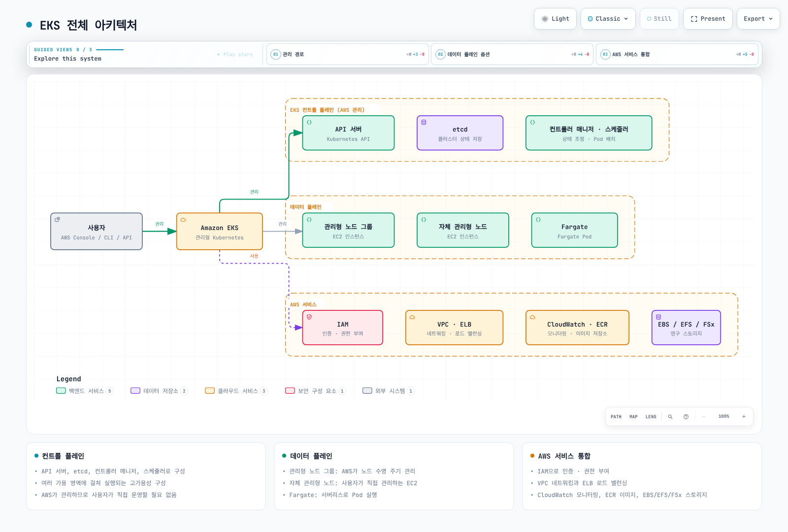Viewport: 788px width, 532px height.
Task: Click the IAM으로 인증 · 권한 부여 bullet
Action: (x=573, y=471)
